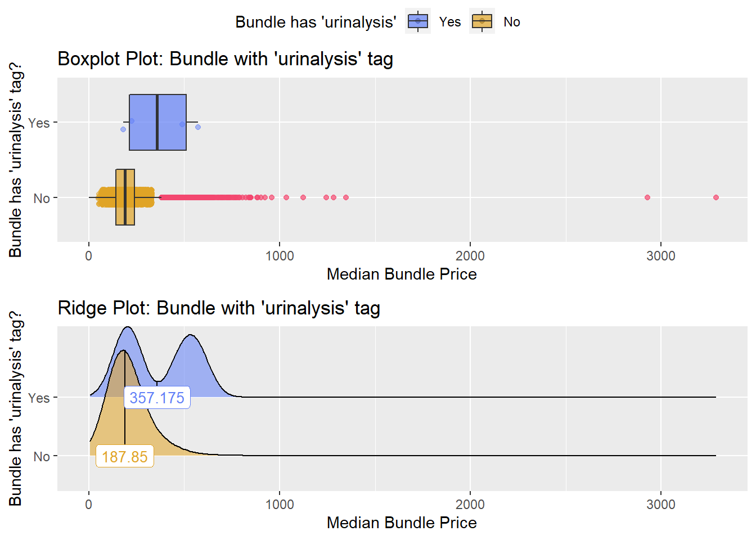
Task: Click the 'Boxplot Plot' chart title
Action: pyautogui.click(x=225, y=58)
